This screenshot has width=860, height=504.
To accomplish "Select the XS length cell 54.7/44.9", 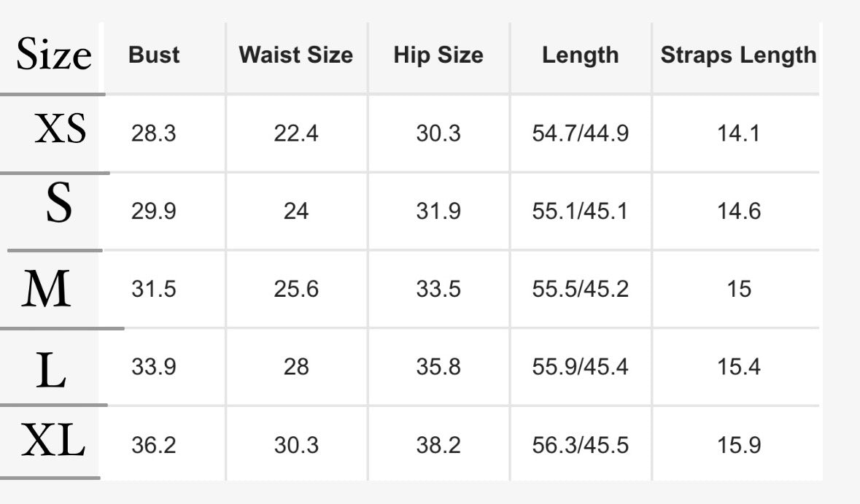I will click(581, 133).
